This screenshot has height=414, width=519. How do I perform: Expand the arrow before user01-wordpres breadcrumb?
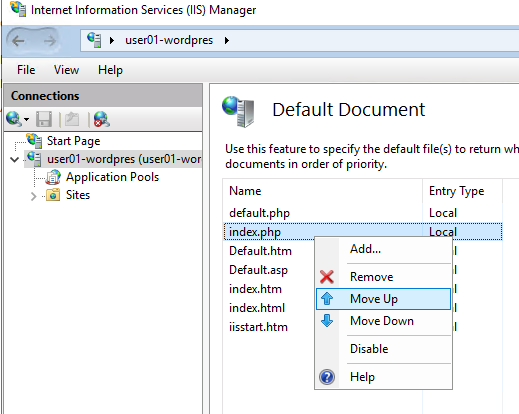(x=112, y=41)
